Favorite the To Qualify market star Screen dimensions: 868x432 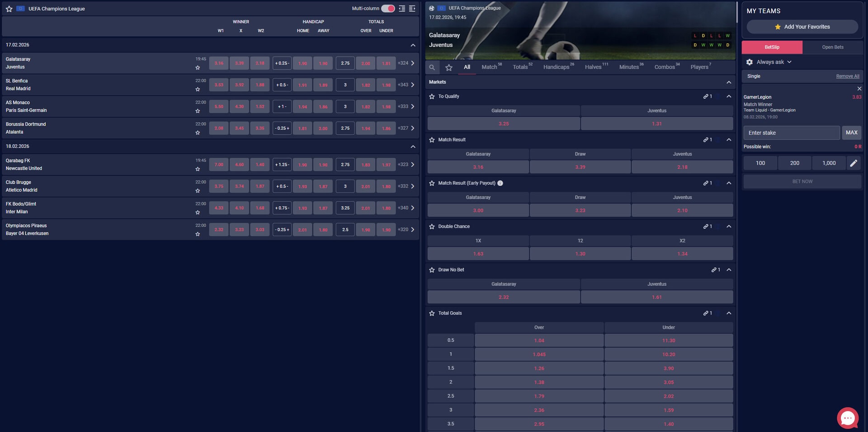point(432,96)
